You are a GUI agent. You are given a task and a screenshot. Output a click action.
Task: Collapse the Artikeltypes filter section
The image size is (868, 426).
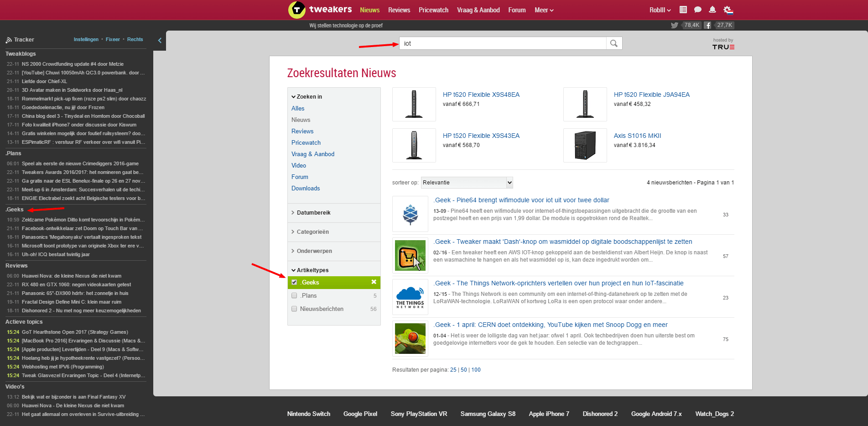tap(310, 270)
